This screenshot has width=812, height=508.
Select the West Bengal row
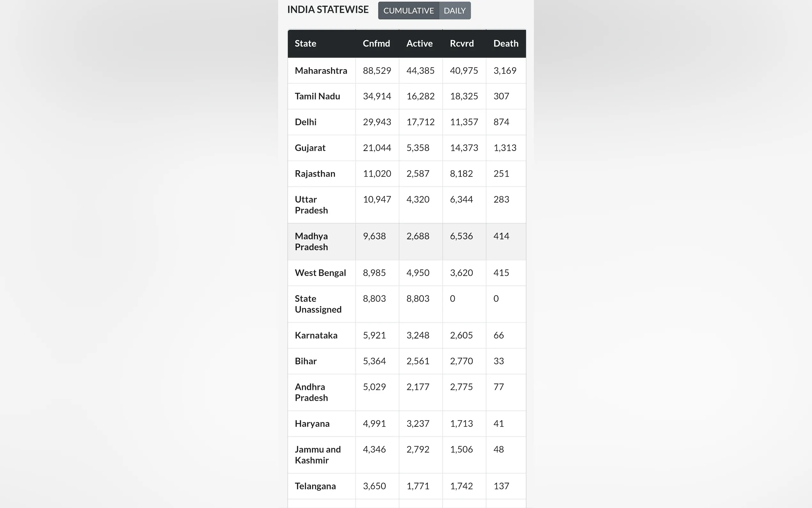point(320,273)
